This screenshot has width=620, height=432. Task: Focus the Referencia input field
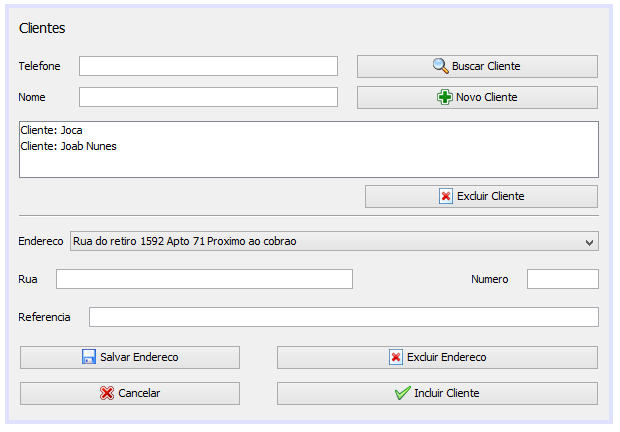tap(344, 317)
